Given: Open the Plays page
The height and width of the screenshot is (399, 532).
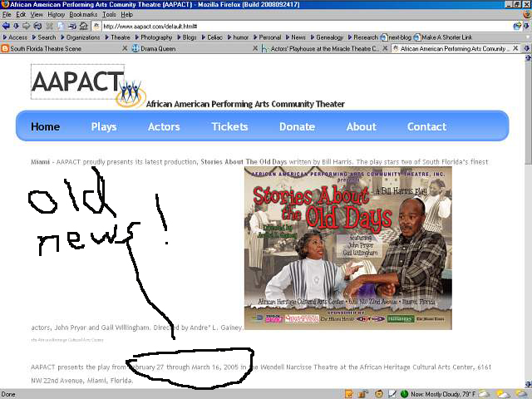Looking at the screenshot, I should [x=103, y=126].
